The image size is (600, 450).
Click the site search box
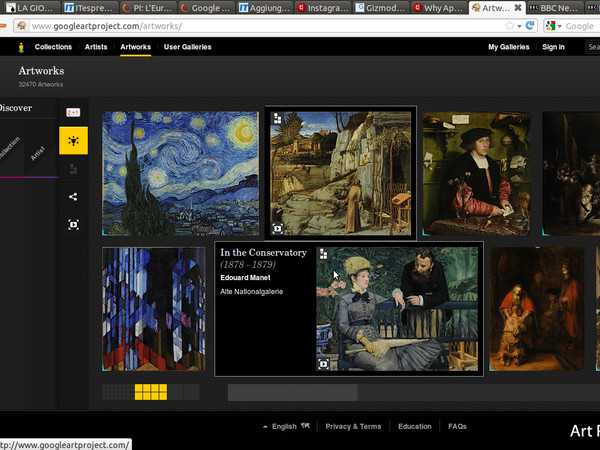593,47
